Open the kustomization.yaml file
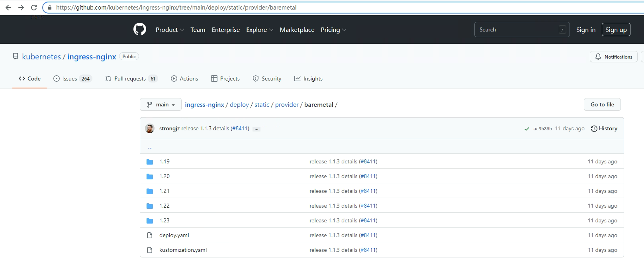This screenshot has height=267, width=644. coord(183,250)
